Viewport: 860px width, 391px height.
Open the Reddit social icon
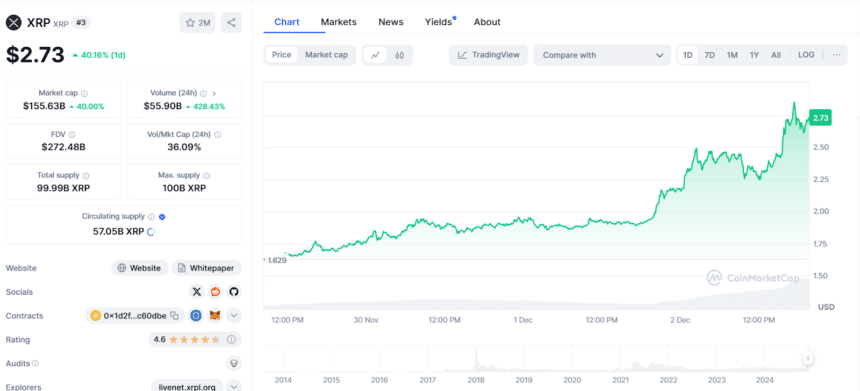tap(215, 292)
